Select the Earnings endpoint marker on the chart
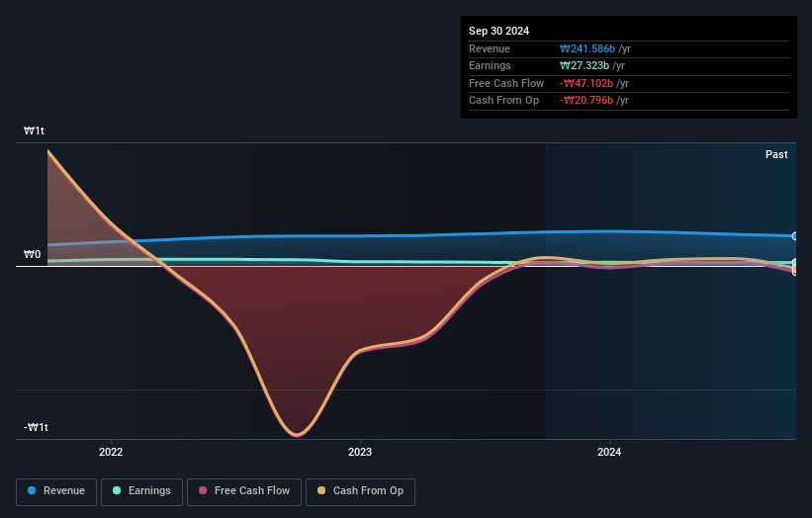 pyautogui.click(x=795, y=263)
